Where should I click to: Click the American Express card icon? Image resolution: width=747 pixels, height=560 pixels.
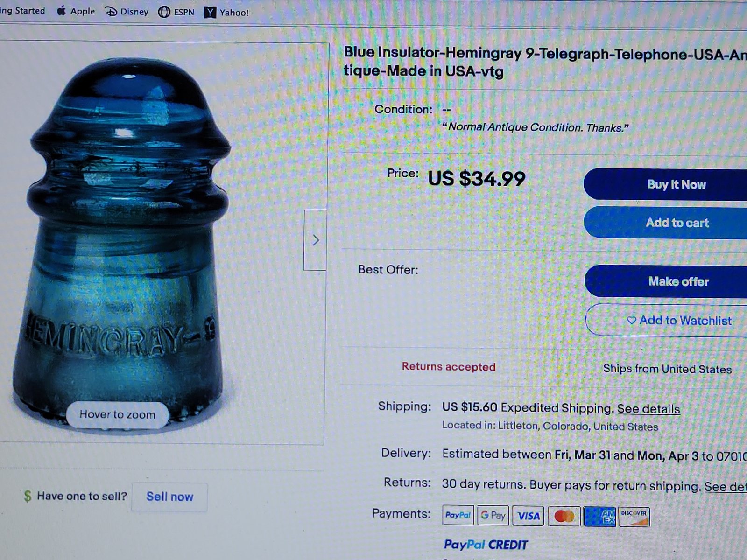(x=599, y=517)
